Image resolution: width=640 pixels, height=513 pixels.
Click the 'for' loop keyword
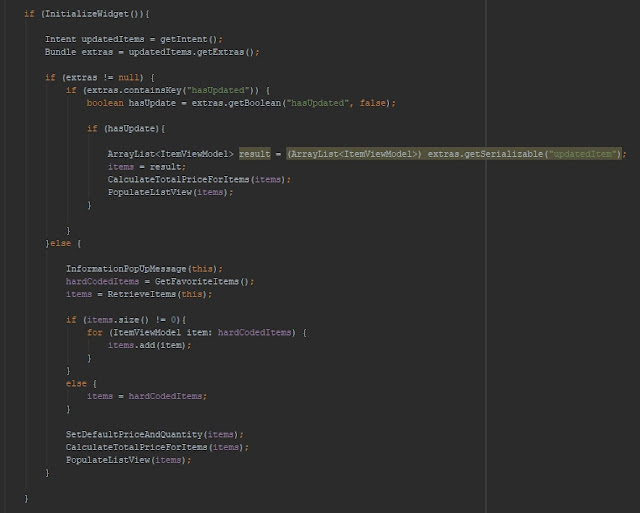tap(95, 333)
